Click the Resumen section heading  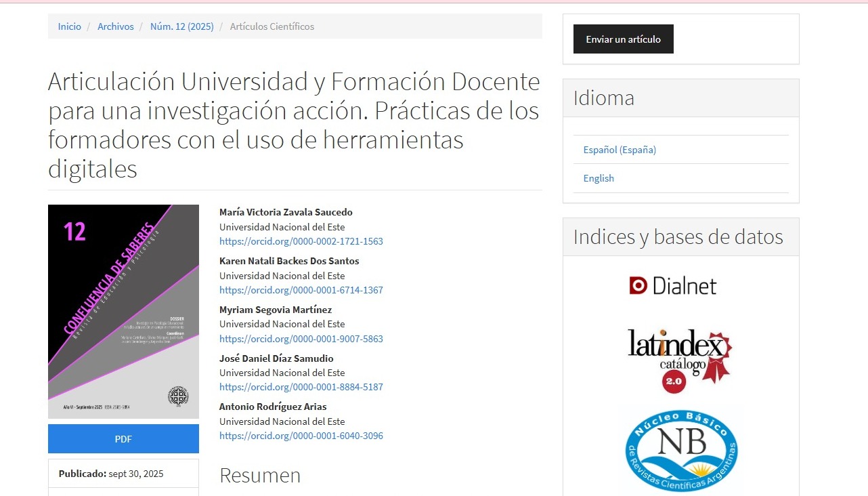260,475
